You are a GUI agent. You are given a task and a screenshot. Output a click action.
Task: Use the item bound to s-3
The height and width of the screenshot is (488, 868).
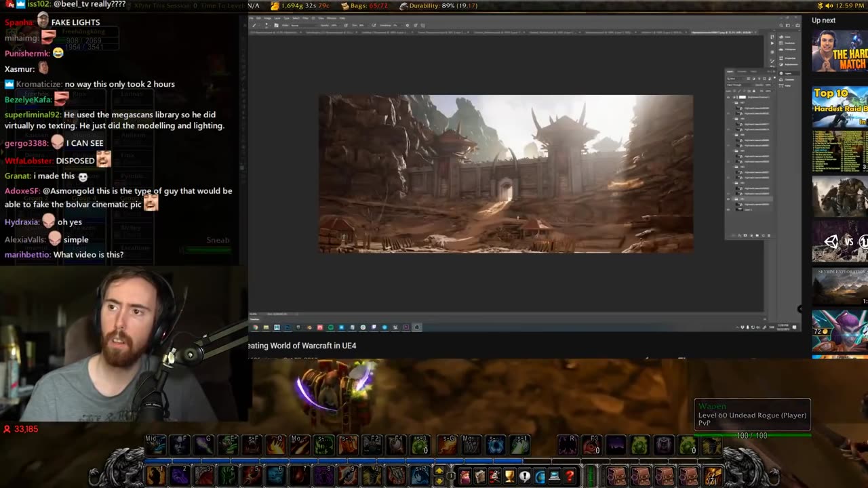pos(420,445)
